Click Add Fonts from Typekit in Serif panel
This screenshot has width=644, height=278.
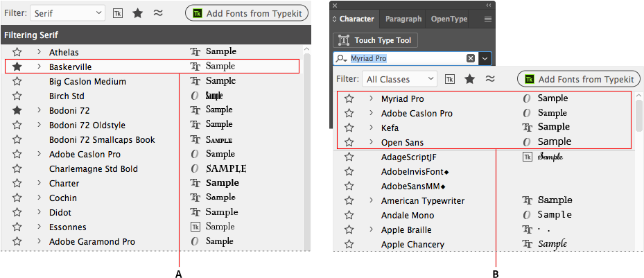point(247,13)
